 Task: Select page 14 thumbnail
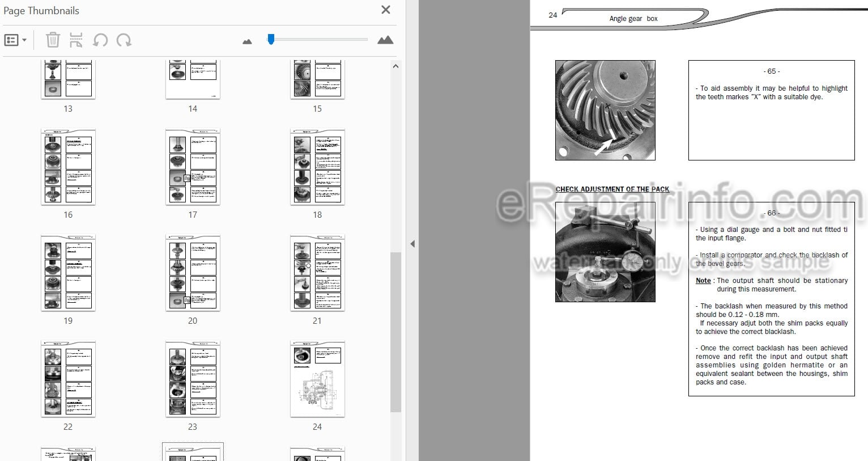[x=193, y=79]
